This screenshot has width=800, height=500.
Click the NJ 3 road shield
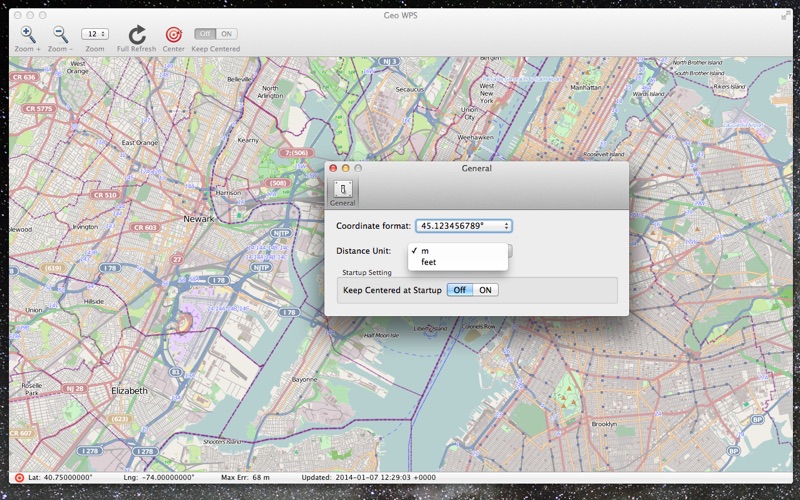pyautogui.click(x=389, y=61)
